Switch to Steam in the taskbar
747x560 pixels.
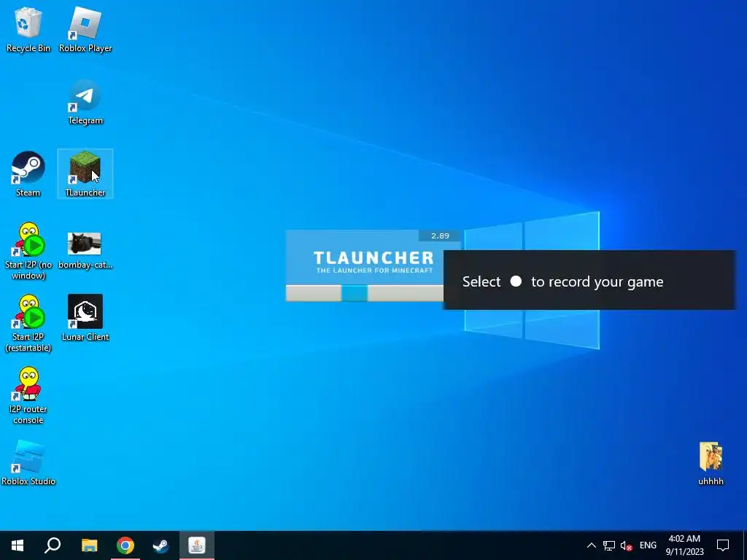160,545
